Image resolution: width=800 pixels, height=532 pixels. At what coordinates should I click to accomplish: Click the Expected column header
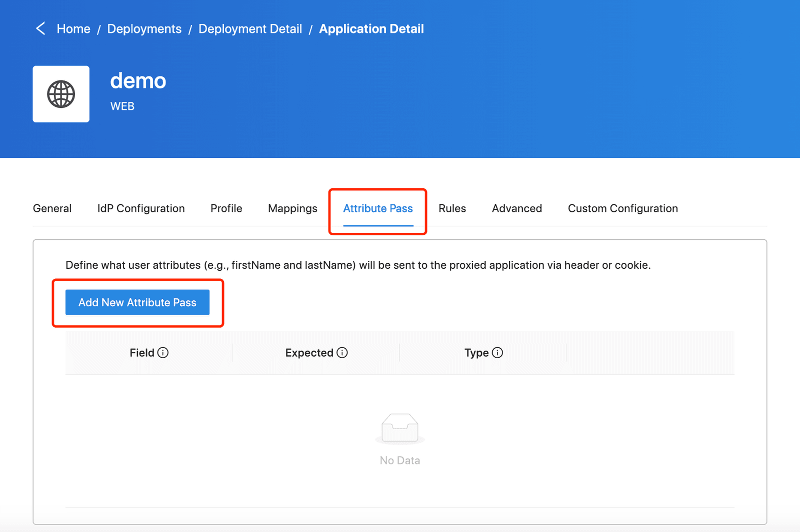coord(316,353)
